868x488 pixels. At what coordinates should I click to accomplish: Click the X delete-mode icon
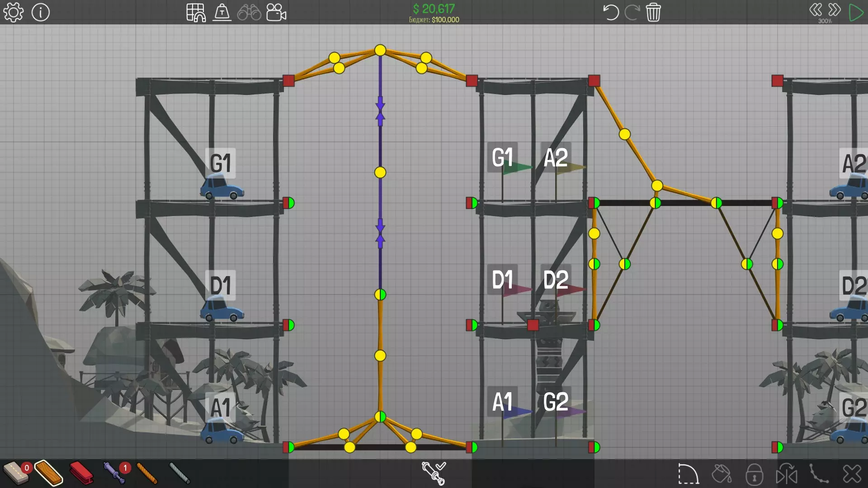(x=852, y=474)
